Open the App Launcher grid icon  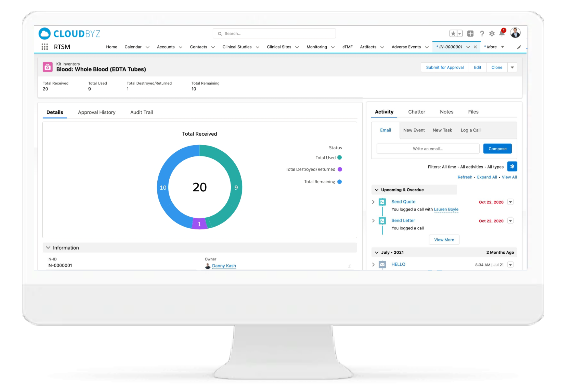click(44, 47)
